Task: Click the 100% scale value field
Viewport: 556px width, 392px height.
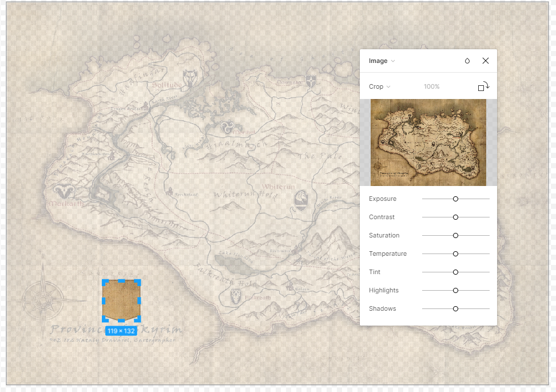Action: tap(431, 86)
